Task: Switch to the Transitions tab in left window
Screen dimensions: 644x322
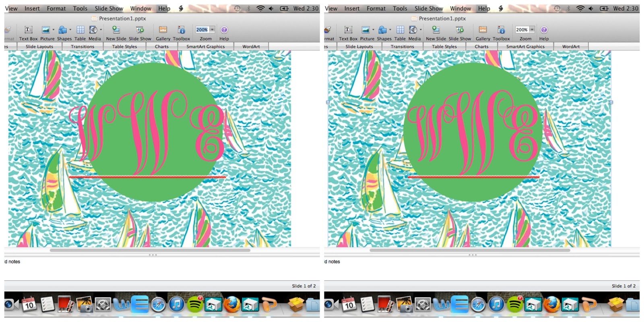Action: (83, 47)
